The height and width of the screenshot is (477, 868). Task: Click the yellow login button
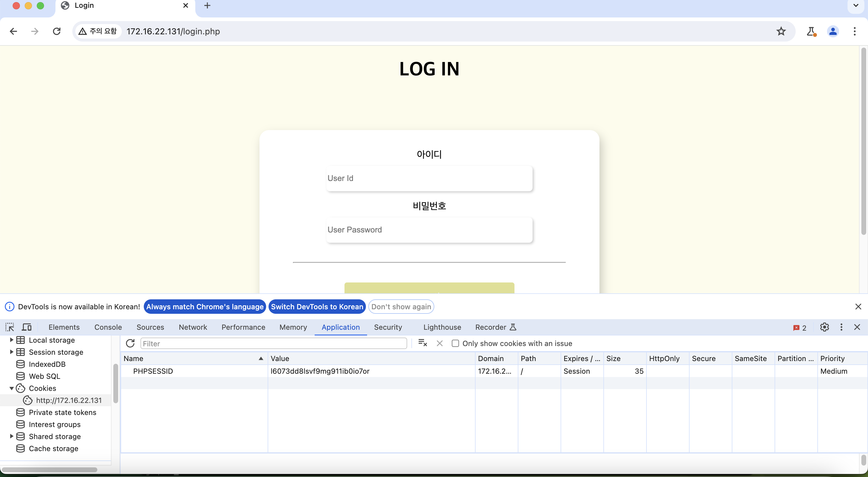(x=429, y=288)
